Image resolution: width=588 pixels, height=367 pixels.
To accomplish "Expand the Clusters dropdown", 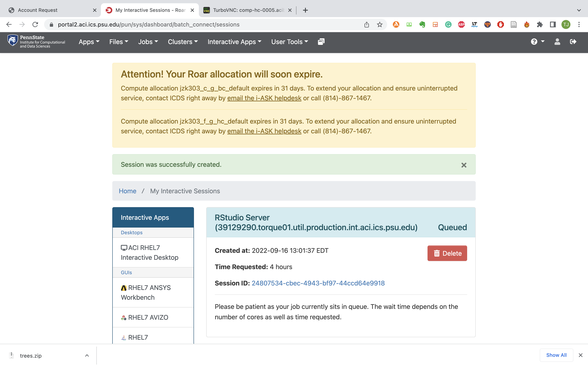I will pyautogui.click(x=183, y=42).
